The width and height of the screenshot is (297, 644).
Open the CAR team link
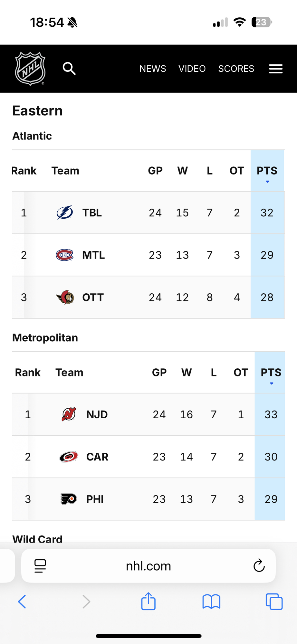coord(97,457)
